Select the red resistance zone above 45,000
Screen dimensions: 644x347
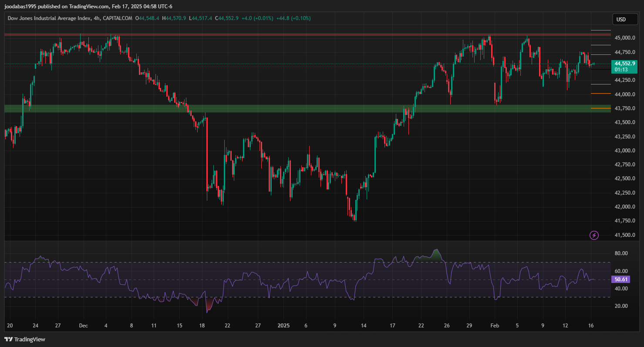pos(305,34)
